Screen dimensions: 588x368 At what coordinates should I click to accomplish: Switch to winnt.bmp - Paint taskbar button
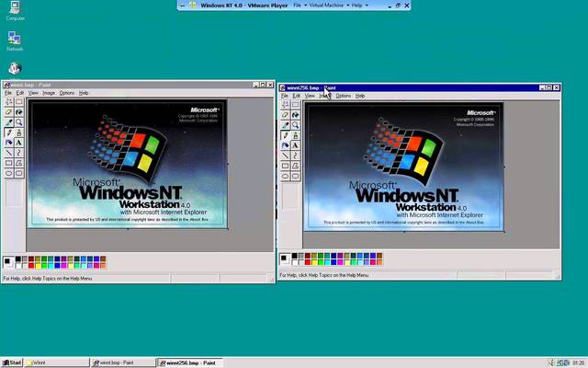pos(123,362)
